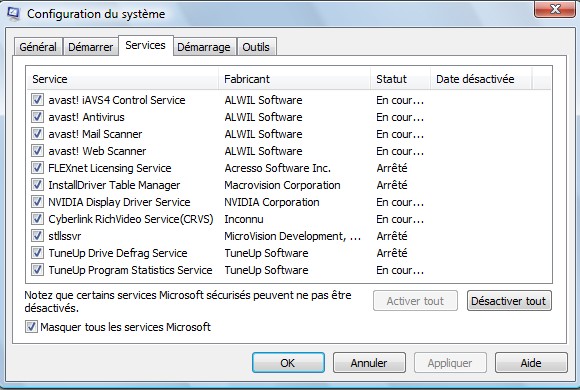580x390 pixels.
Task: Select the stllssvr service name
Action: [65, 236]
